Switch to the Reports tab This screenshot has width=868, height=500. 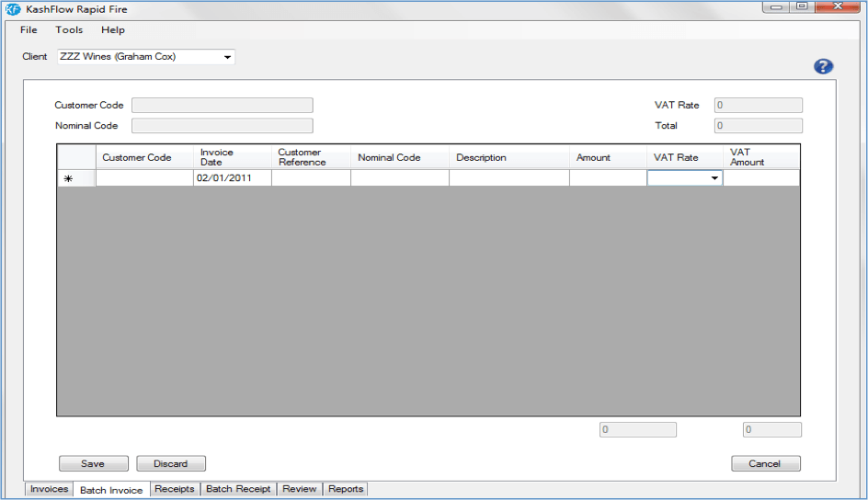(346, 489)
